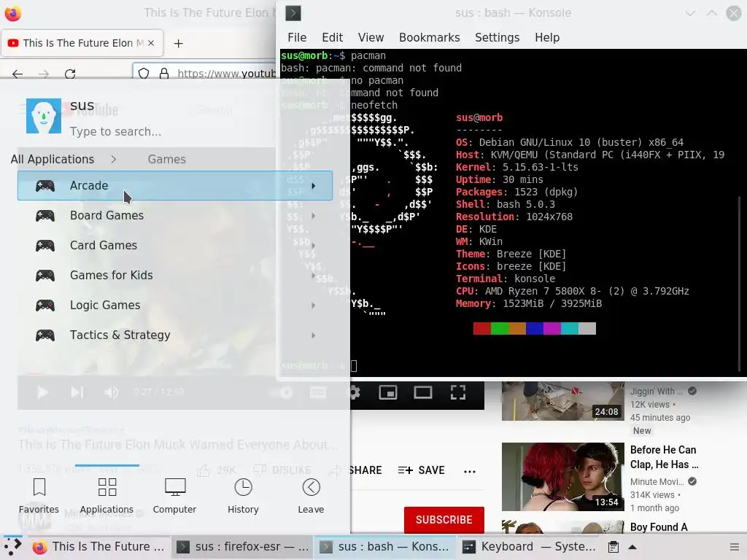Click the Konsole title bar terminal icon
Image resolution: width=747 pixels, height=560 pixels.
(x=293, y=13)
